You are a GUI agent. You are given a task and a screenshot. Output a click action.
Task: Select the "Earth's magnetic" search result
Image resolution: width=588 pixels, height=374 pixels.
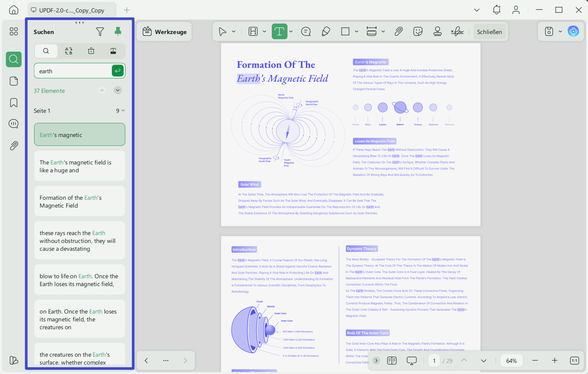click(x=79, y=134)
